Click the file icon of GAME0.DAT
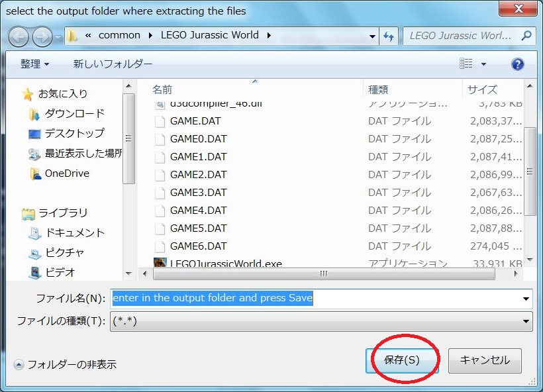Screen dimensions: 543x392 pos(160,139)
